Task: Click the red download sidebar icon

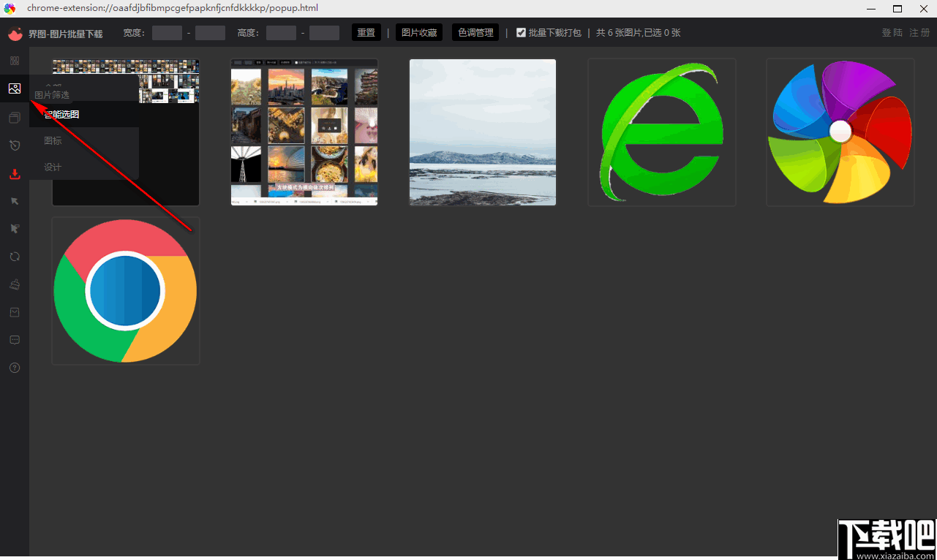Action: [15, 174]
